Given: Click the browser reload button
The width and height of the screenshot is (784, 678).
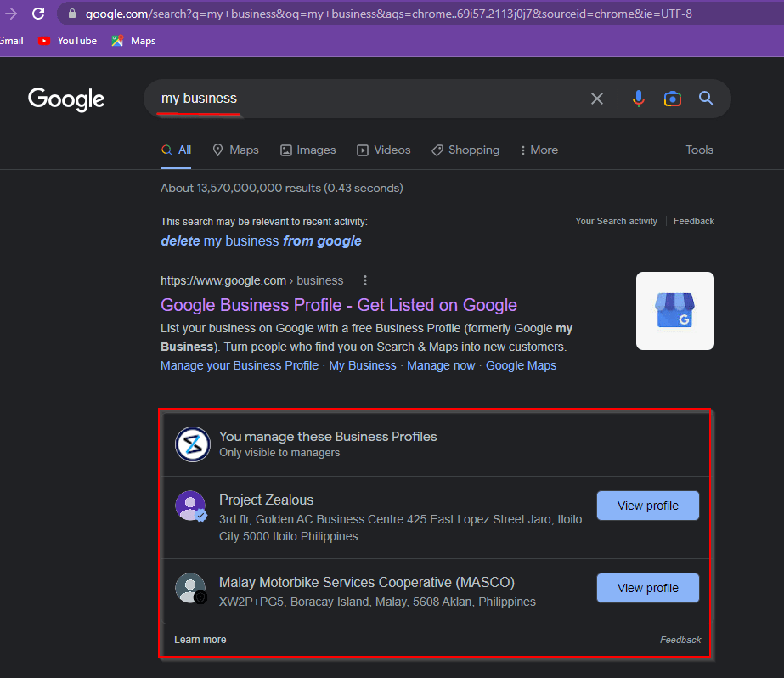Looking at the screenshot, I should pyautogui.click(x=38, y=14).
